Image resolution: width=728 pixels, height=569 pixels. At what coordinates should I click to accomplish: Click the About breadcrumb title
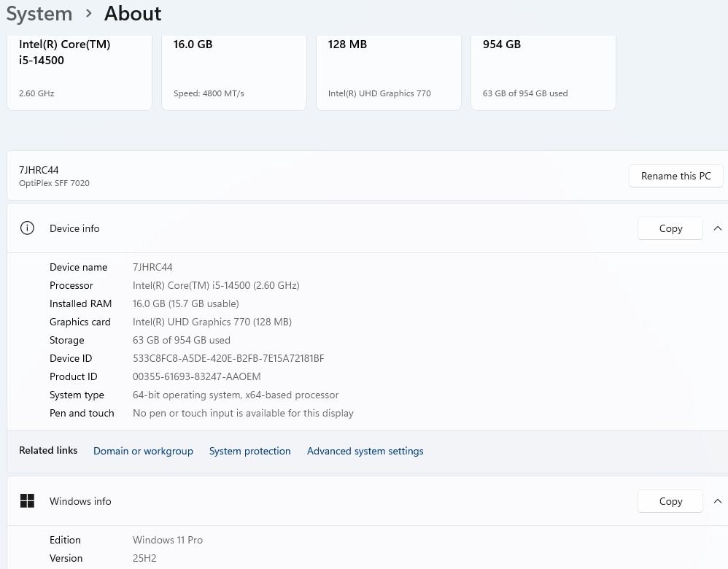pos(133,13)
